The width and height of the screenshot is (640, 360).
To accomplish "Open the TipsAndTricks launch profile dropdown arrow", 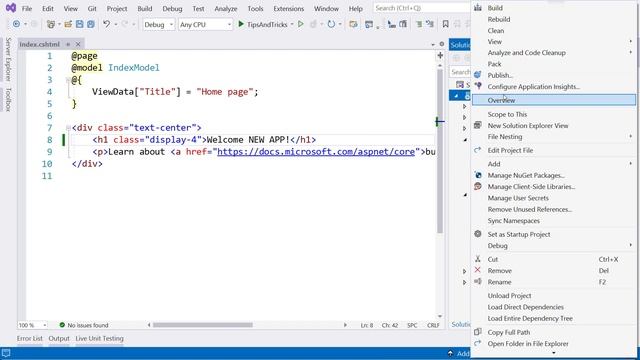I will [x=292, y=24].
